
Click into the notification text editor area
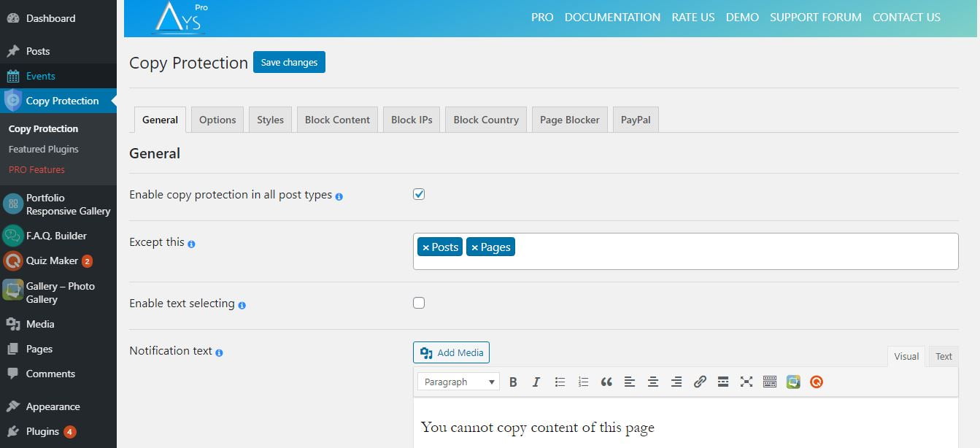(686, 423)
